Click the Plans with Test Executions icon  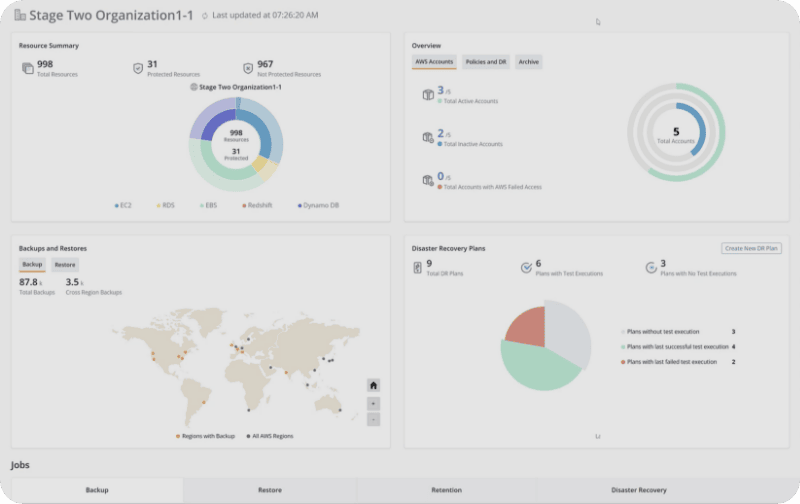(526, 268)
